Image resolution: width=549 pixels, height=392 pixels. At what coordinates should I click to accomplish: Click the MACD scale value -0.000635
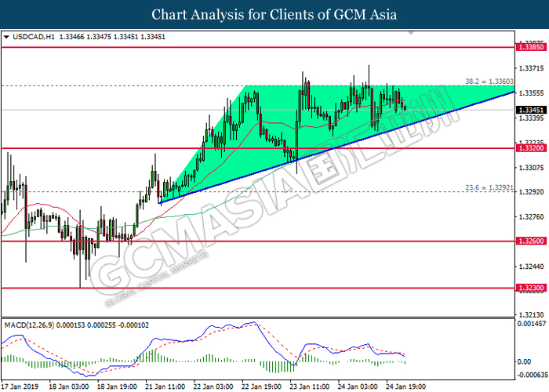(x=532, y=376)
